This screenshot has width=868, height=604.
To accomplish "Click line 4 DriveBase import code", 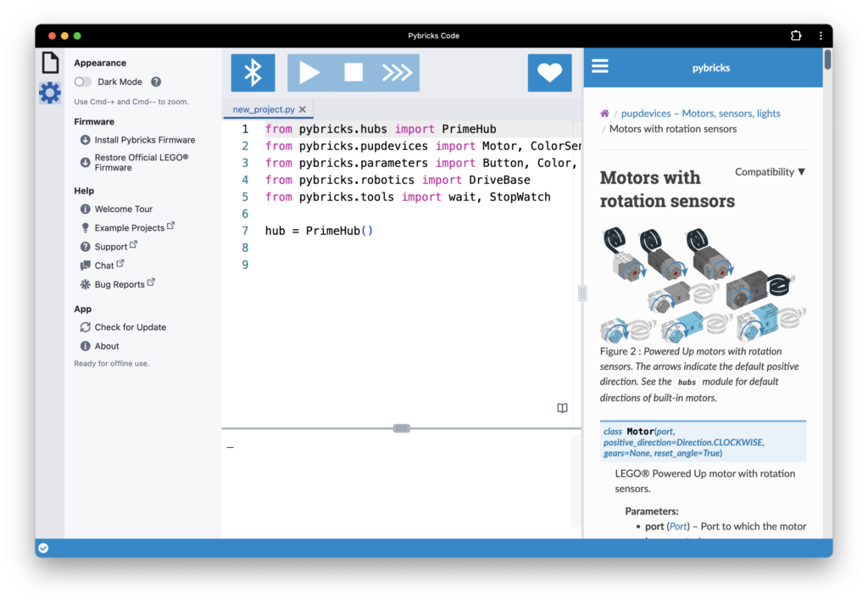I will (x=398, y=180).
